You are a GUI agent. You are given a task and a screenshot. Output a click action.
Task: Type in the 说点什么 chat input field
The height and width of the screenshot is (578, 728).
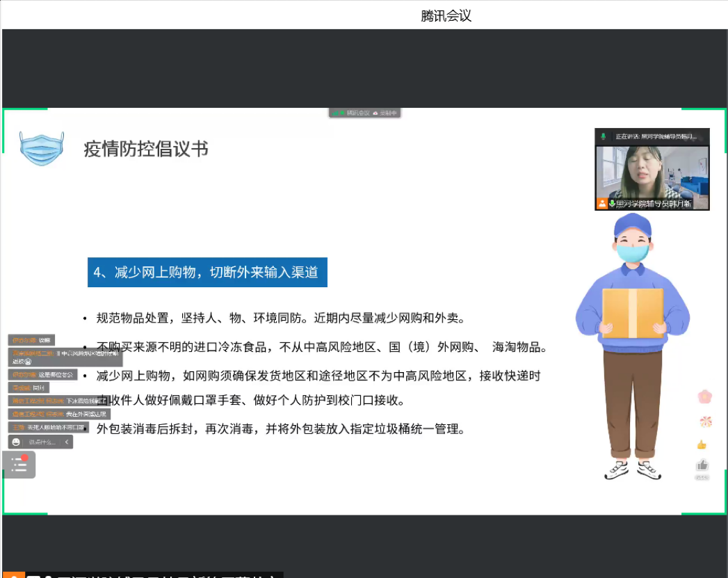click(43, 442)
